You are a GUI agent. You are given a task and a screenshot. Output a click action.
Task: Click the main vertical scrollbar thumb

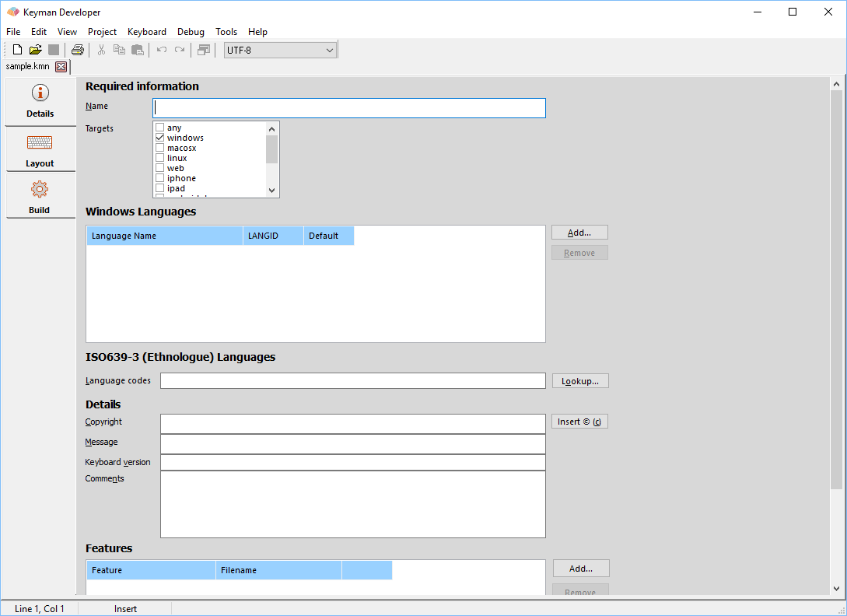tap(836, 290)
